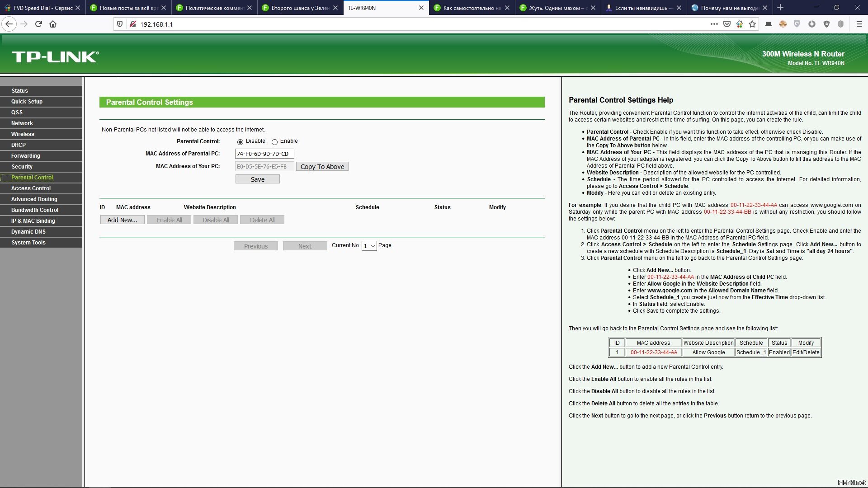Click the Access Control sidebar icon
The image size is (868, 488).
(30, 188)
